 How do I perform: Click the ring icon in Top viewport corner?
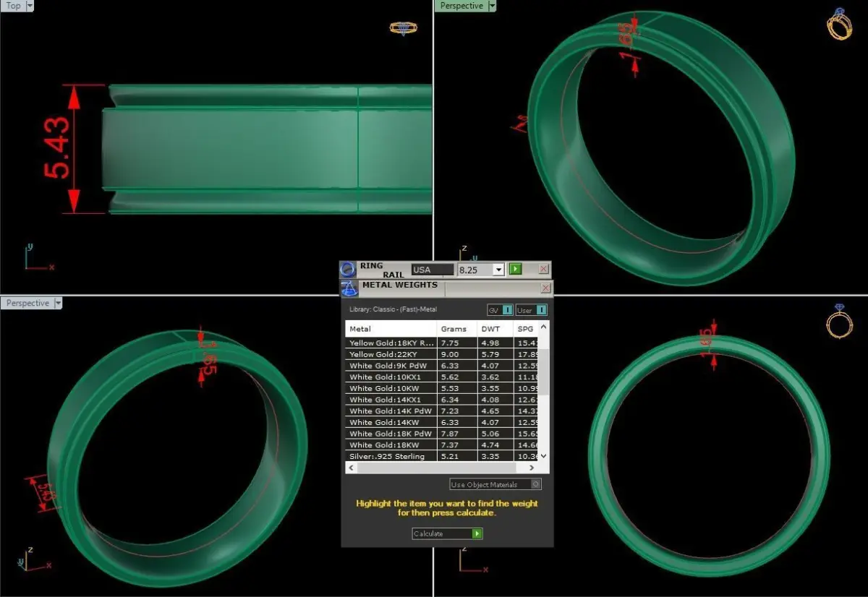point(403,29)
